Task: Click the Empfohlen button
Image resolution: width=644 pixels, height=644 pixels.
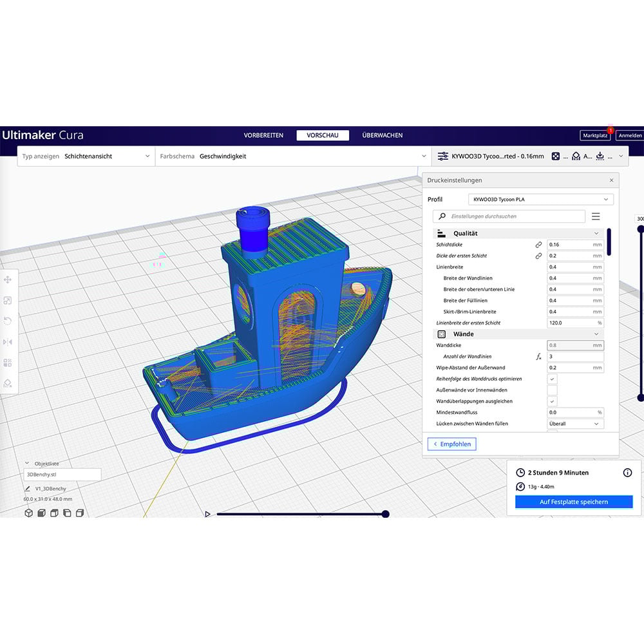Action: (x=452, y=444)
